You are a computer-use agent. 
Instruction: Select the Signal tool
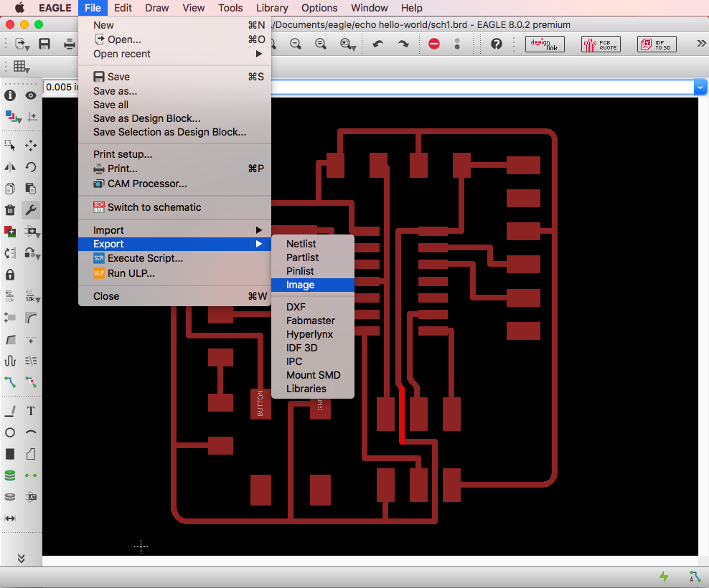click(31, 475)
